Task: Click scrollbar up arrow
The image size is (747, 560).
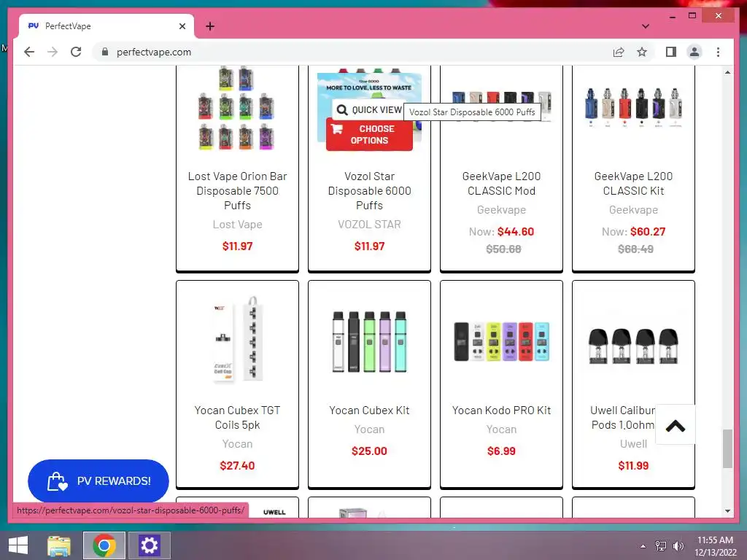Action: click(x=727, y=72)
